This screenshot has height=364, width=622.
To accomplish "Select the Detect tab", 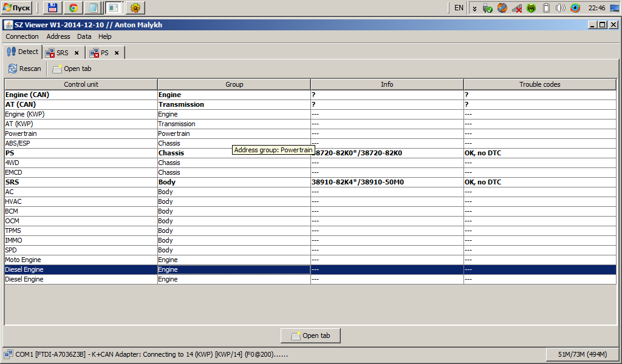I will (x=22, y=52).
